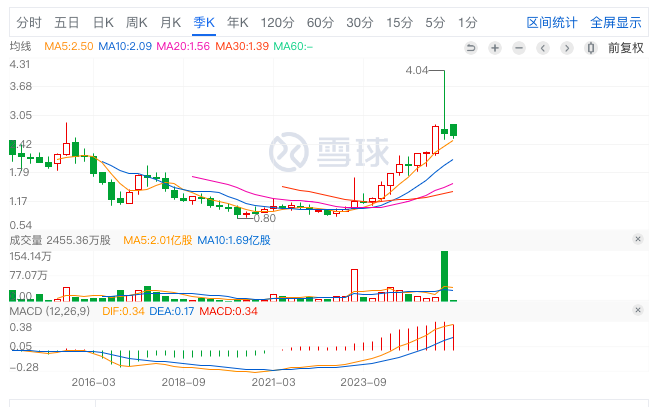Zoom in chart with plus icon
The height and width of the screenshot is (407, 671).
495,48
